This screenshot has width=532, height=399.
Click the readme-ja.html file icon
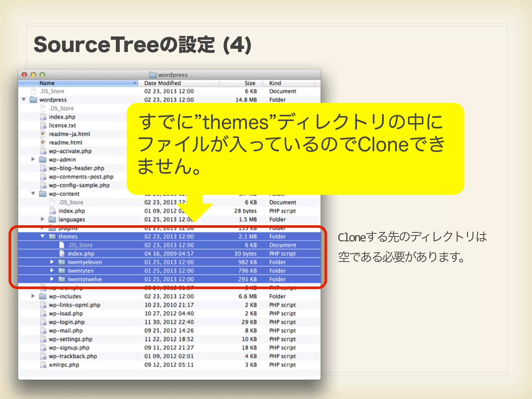point(43,134)
